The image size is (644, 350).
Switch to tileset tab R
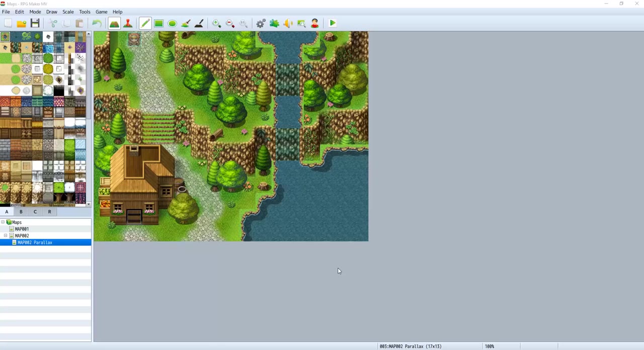[x=49, y=212]
